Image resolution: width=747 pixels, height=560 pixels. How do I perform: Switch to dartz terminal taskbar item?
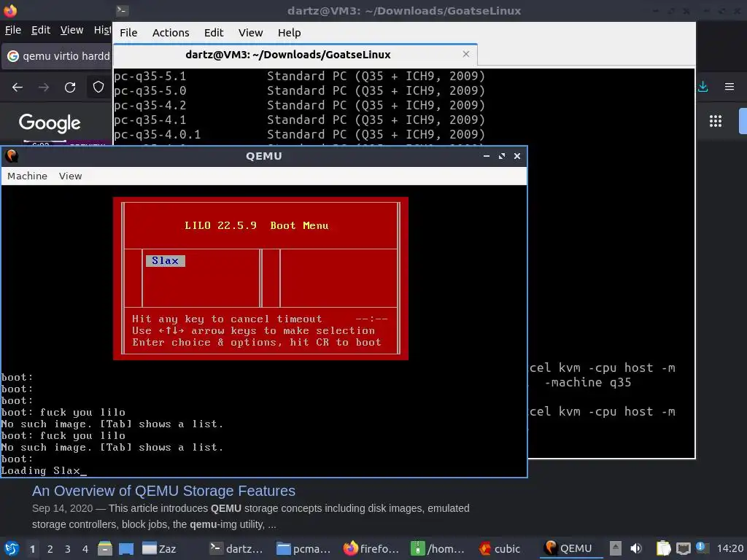[236, 548]
